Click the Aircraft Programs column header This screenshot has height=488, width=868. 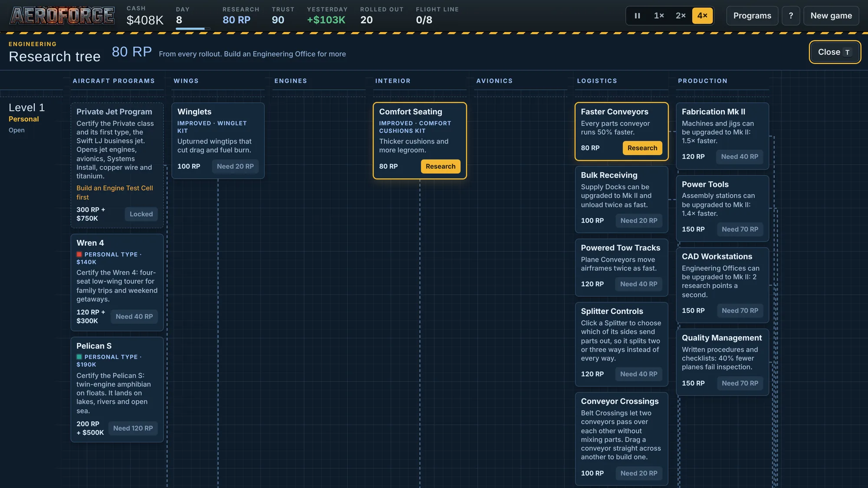[114, 81]
